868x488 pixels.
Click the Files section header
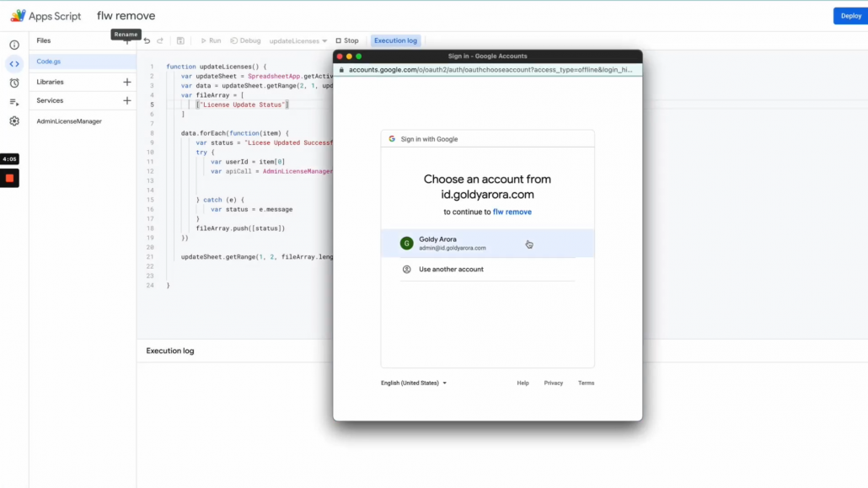click(44, 40)
